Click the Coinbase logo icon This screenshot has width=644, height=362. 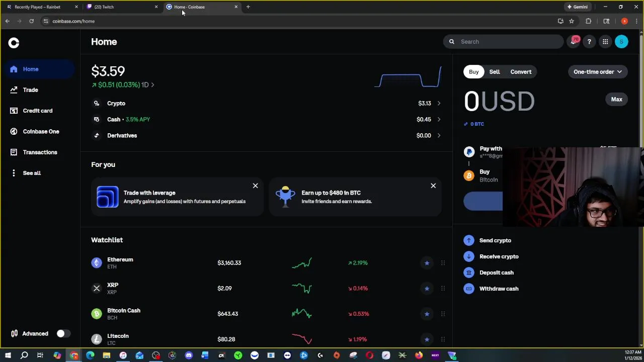tap(14, 43)
